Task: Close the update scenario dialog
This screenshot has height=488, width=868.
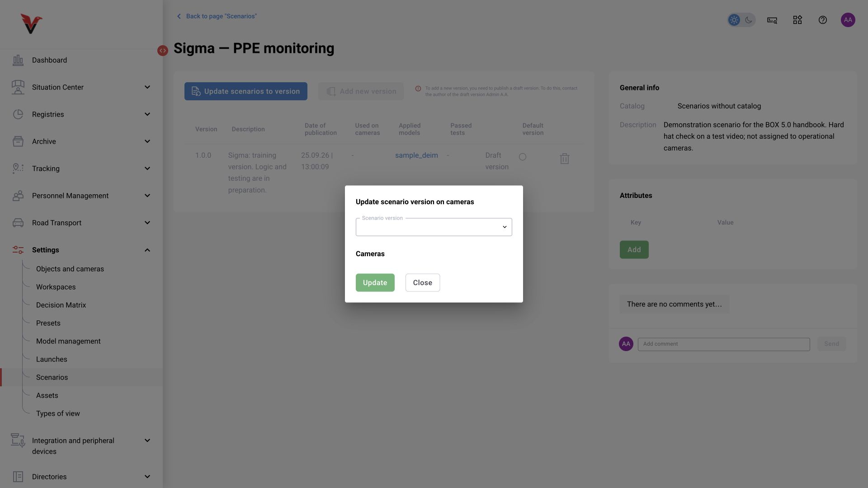Action: click(423, 283)
